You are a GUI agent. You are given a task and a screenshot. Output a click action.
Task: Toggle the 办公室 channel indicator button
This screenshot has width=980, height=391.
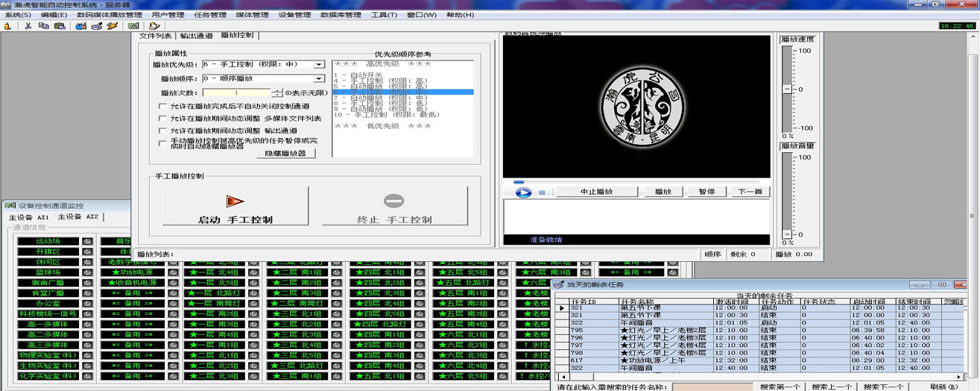[x=88, y=304]
